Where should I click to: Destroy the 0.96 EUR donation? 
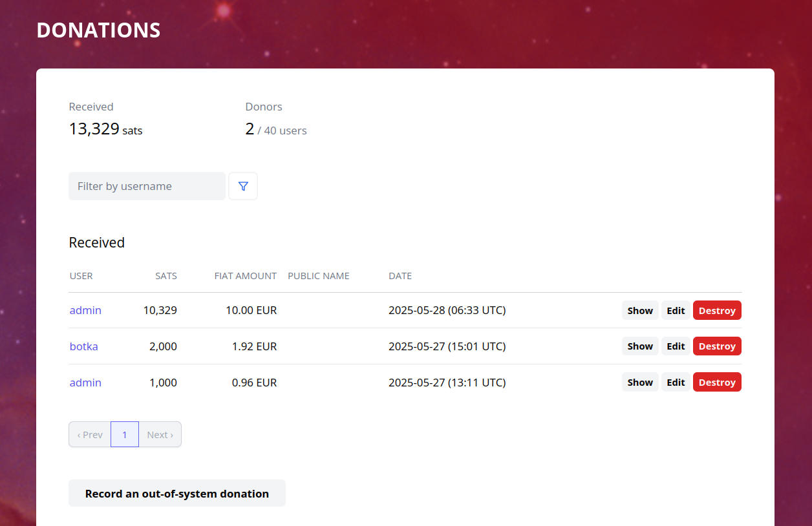tap(717, 383)
